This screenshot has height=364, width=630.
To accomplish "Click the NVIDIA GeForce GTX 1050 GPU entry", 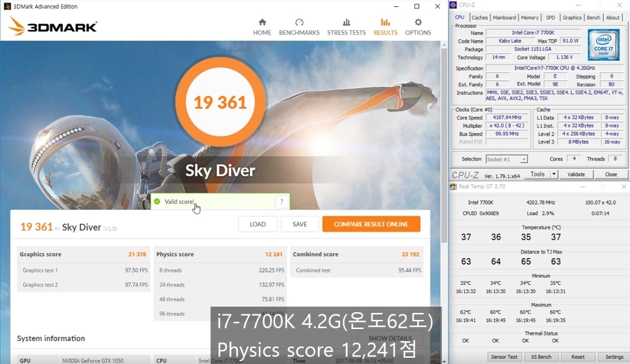I will point(93,360).
